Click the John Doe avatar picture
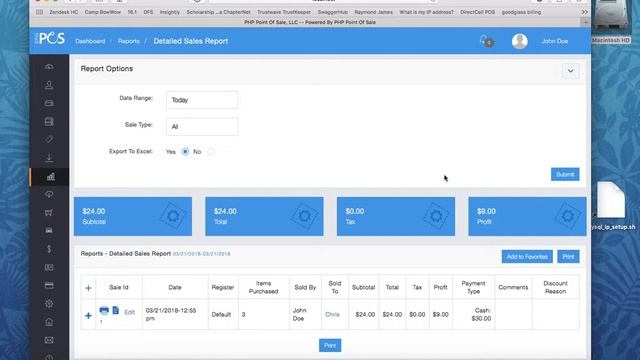This screenshot has height=360, width=640. (520, 41)
